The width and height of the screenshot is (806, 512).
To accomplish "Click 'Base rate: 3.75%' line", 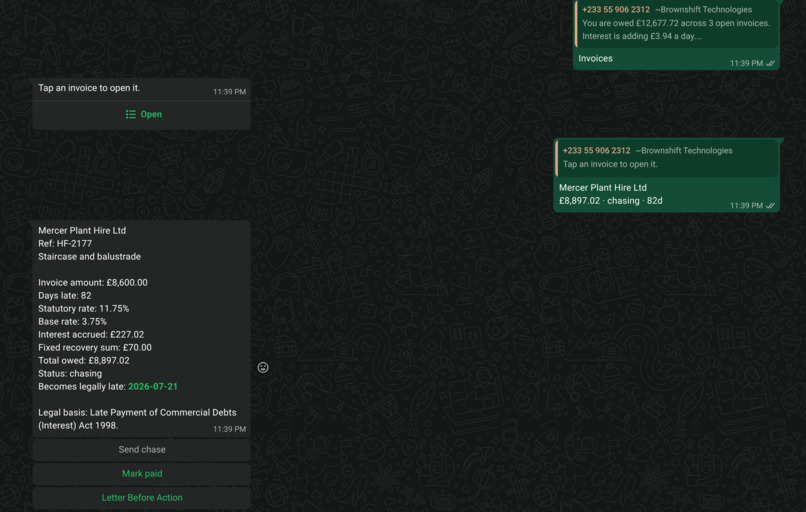I will (x=72, y=322).
